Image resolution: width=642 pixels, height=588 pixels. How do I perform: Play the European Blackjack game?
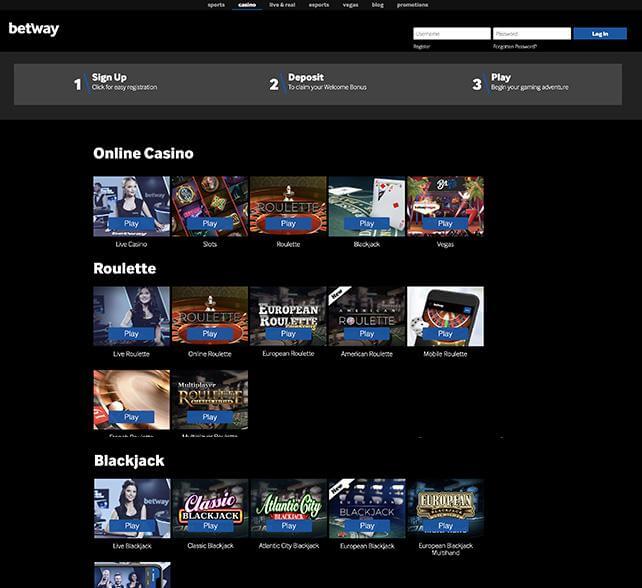click(367, 526)
